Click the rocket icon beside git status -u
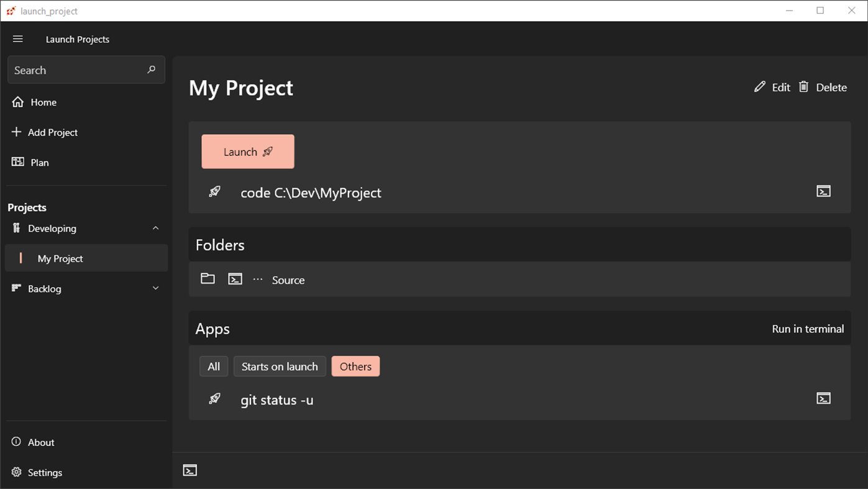 214,399
